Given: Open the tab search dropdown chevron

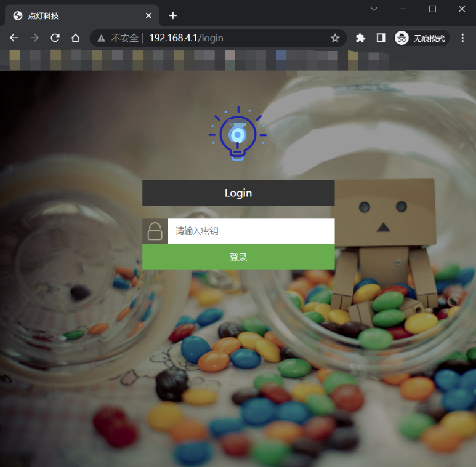Looking at the screenshot, I should 374,9.
